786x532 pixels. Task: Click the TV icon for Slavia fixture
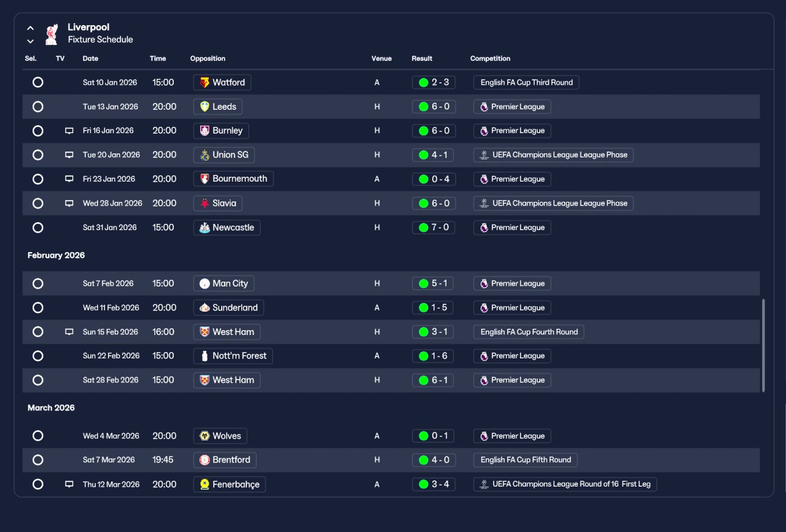(x=69, y=203)
